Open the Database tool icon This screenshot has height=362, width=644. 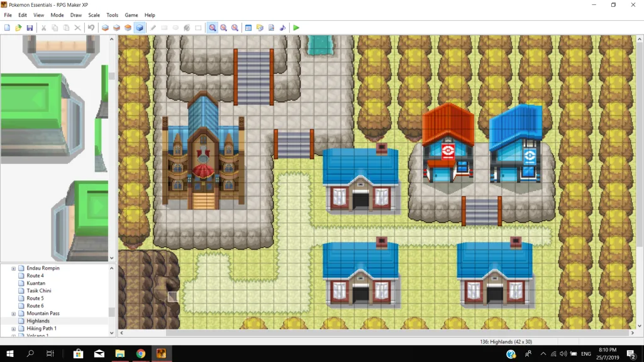(248, 28)
